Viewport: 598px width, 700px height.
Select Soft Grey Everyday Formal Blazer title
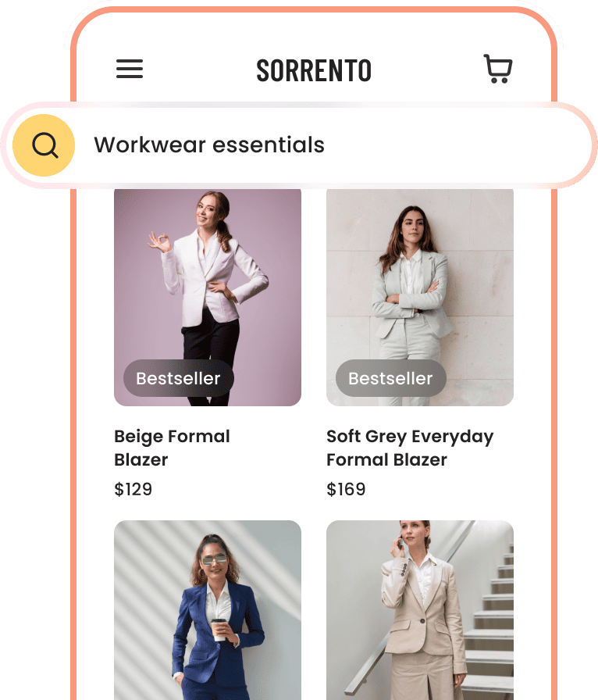(x=410, y=448)
